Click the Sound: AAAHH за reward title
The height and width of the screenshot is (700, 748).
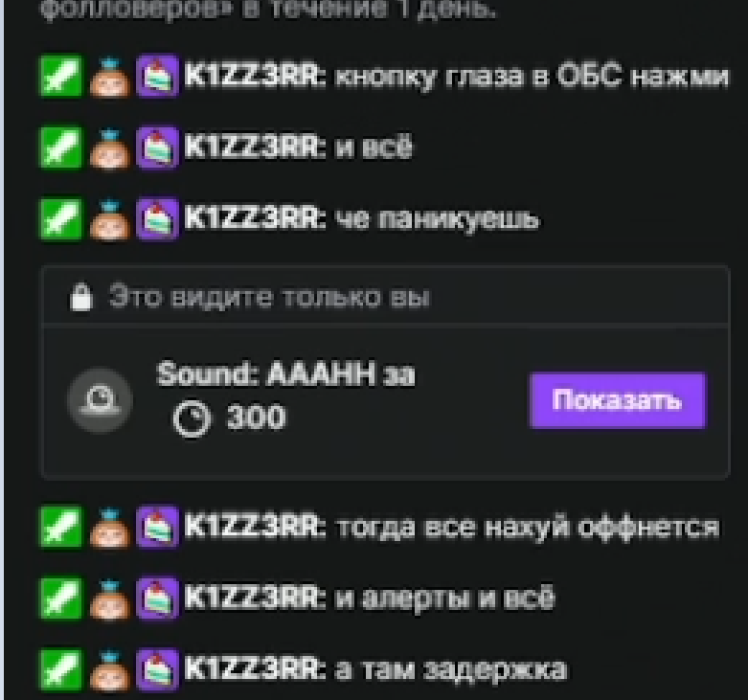point(285,373)
